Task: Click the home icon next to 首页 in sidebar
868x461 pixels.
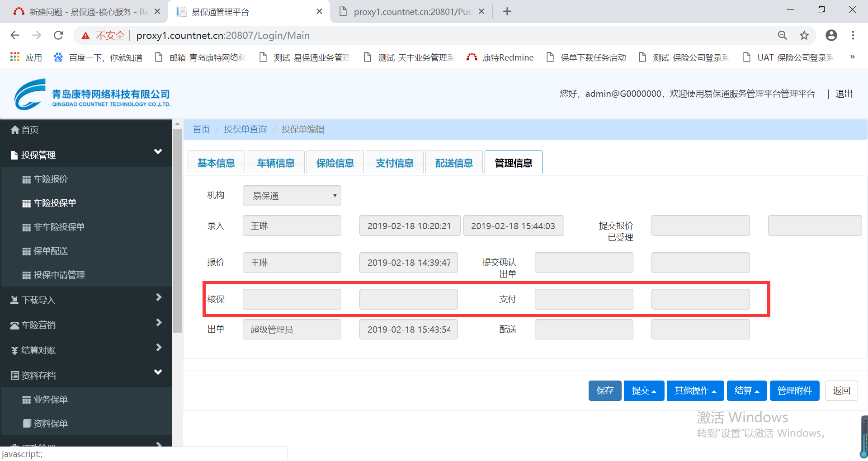Action: click(15, 130)
